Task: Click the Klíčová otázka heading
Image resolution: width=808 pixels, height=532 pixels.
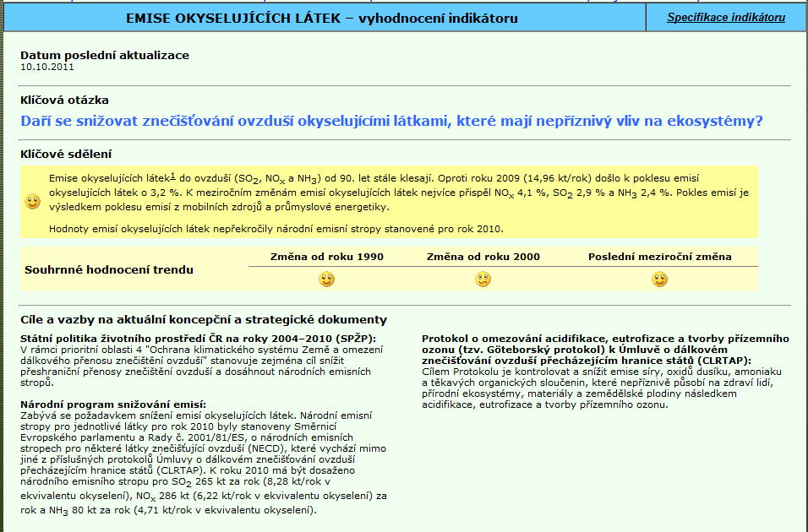Action: click(x=64, y=100)
